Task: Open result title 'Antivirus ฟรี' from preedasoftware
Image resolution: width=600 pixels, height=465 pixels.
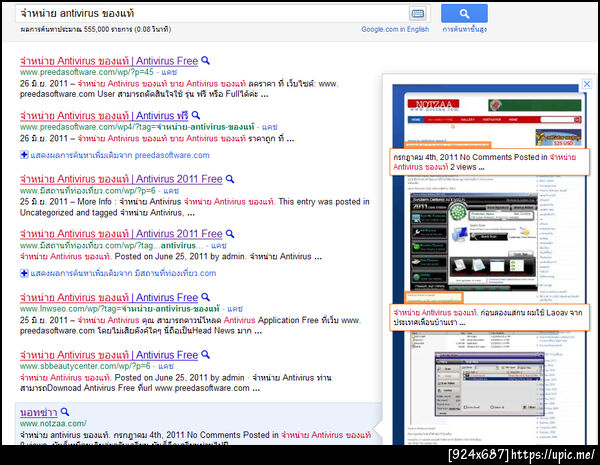Action: click(x=104, y=116)
